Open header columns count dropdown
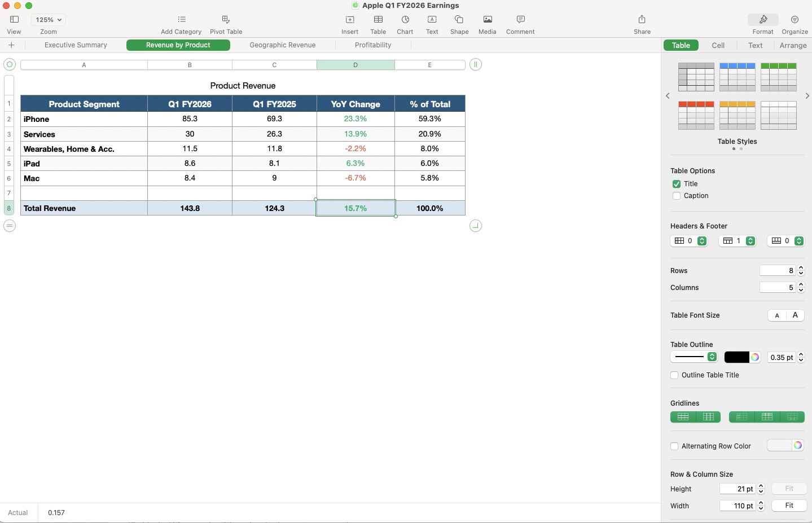This screenshot has width=812, height=523. coord(689,241)
